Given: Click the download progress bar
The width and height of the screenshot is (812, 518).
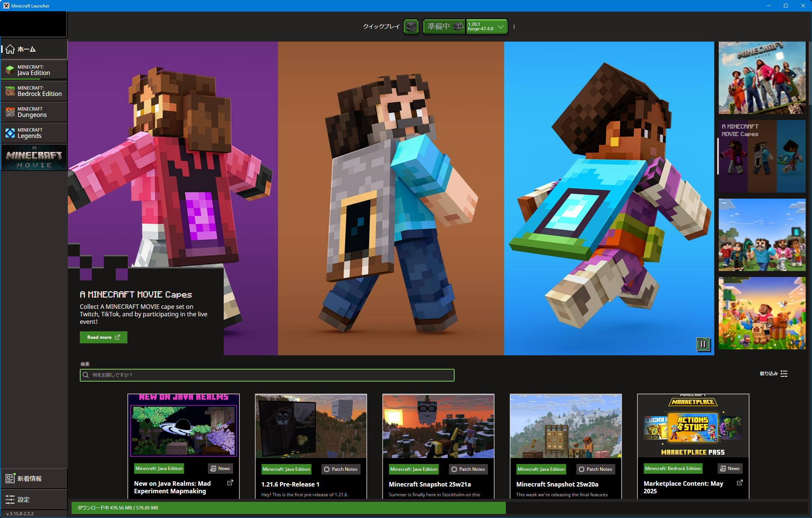Looking at the screenshot, I should pos(439,508).
